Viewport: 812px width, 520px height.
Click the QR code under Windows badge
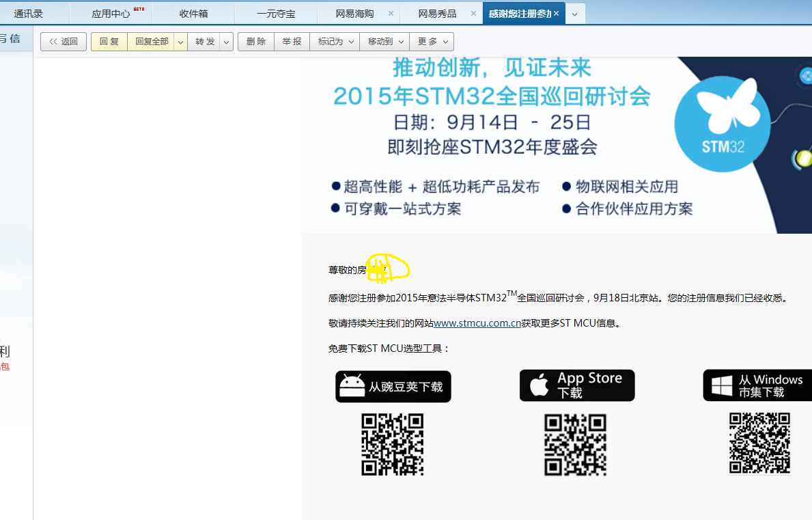coord(759,443)
